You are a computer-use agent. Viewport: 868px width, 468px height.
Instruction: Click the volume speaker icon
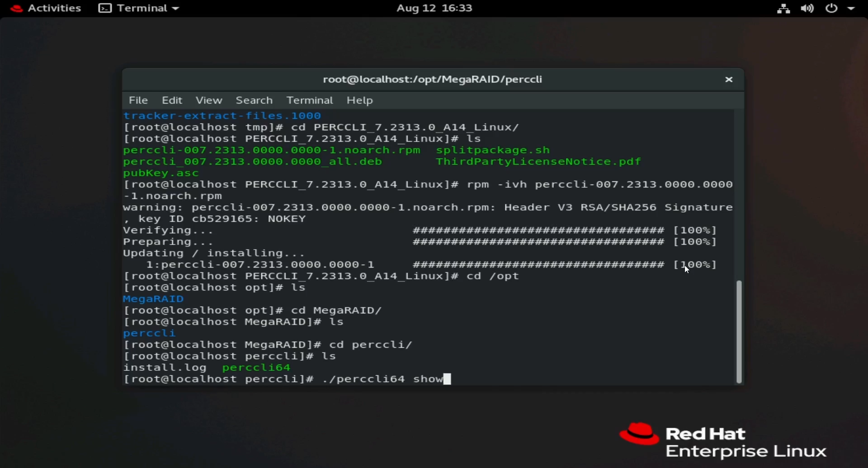808,8
